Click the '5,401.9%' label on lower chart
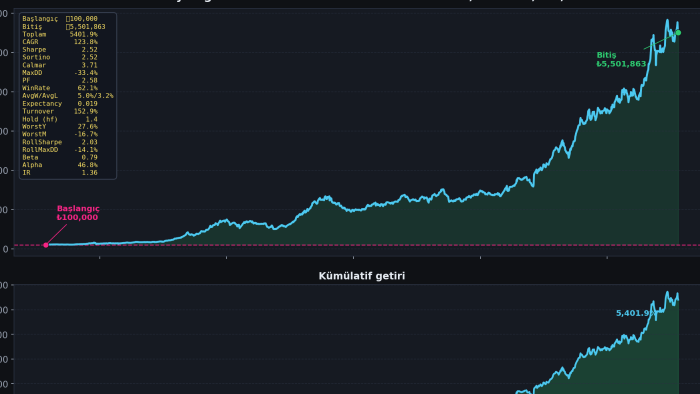The width and height of the screenshot is (700, 394). click(636, 313)
